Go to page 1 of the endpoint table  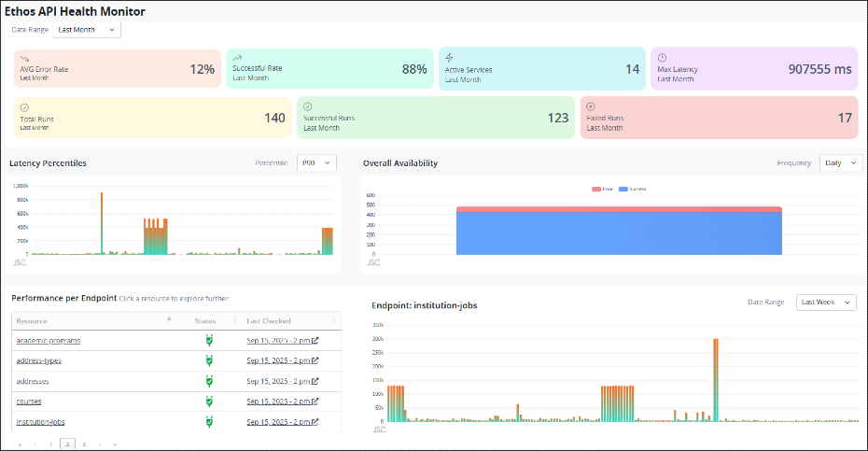pos(50,444)
